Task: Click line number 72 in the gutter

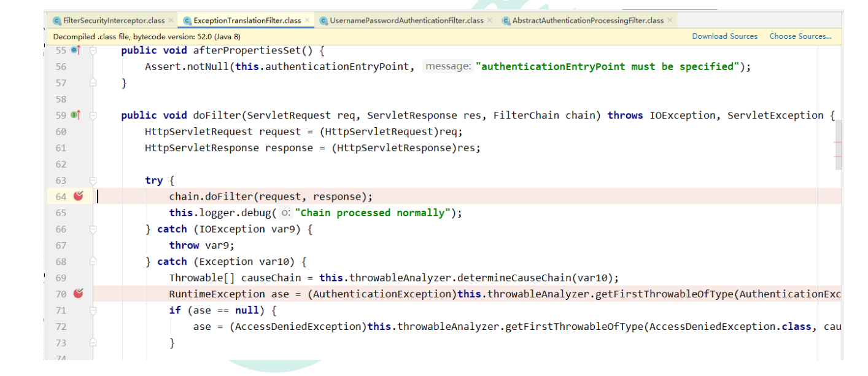Action: [x=61, y=326]
